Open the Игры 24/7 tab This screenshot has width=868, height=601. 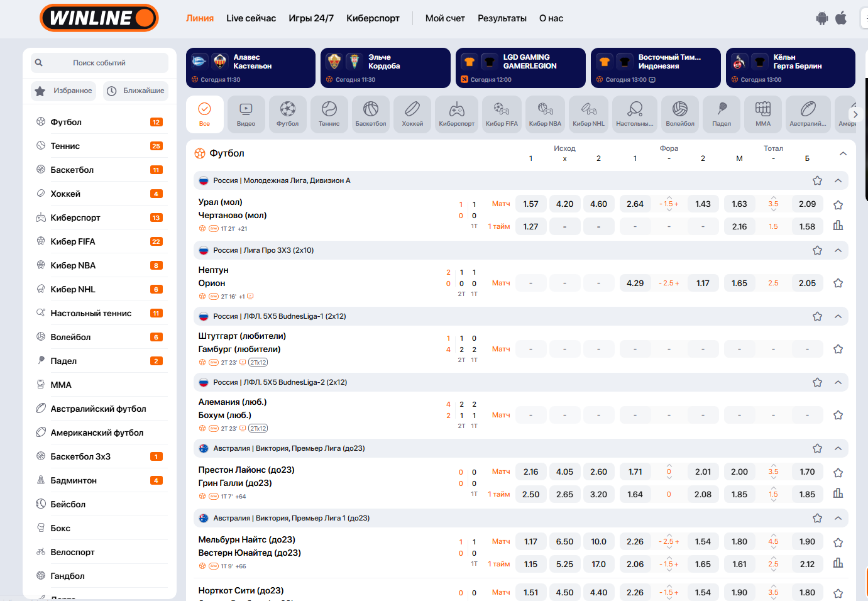(x=311, y=18)
